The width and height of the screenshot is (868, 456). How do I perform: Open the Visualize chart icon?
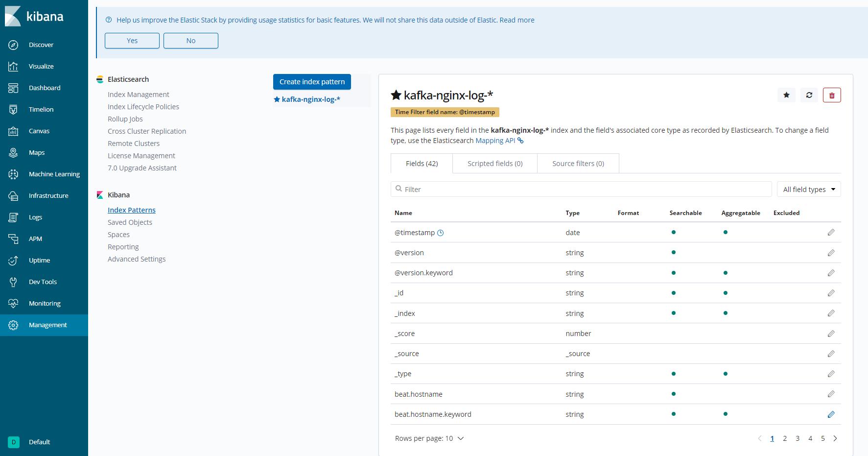pyautogui.click(x=13, y=66)
